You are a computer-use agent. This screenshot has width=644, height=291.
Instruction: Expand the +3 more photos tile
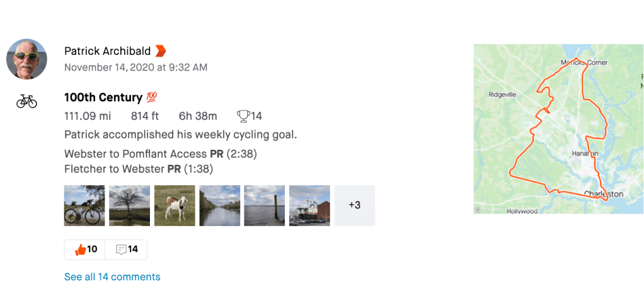click(355, 205)
